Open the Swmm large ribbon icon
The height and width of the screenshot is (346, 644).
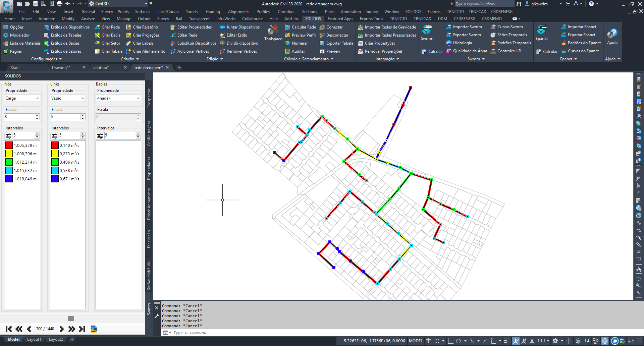click(427, 33)
